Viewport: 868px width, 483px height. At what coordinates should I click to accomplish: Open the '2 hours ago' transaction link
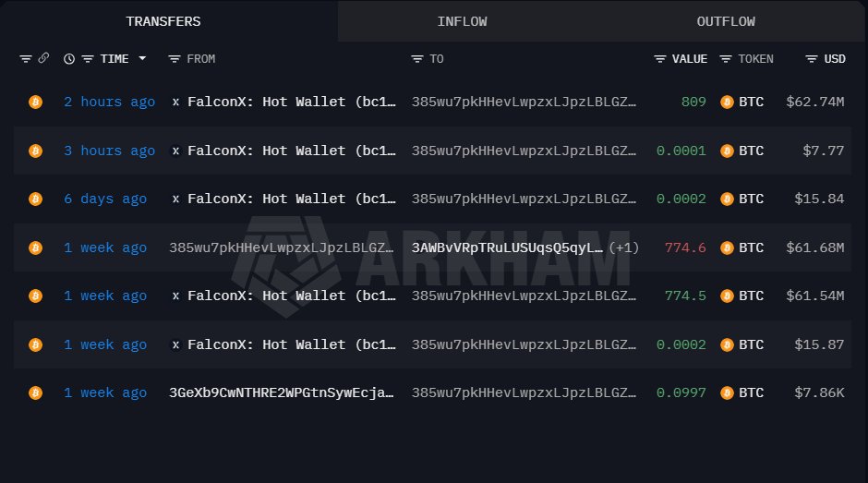tap(110, 102)
